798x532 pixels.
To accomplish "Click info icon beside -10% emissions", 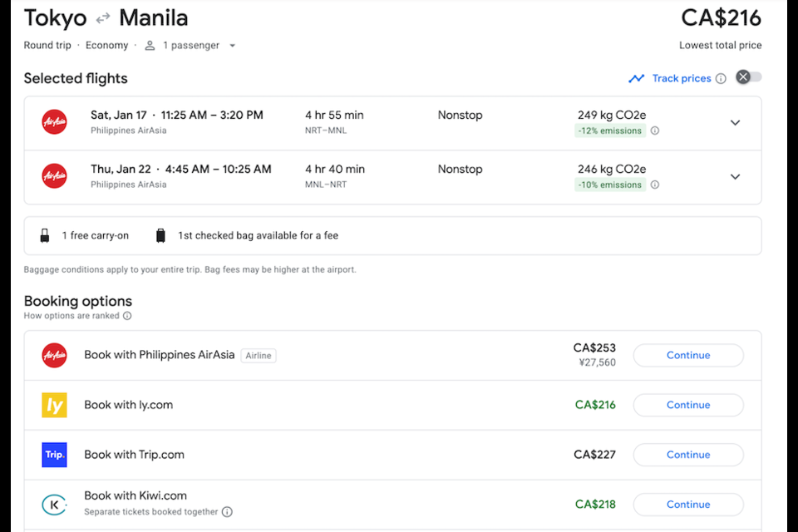I will tap(655, 185).
